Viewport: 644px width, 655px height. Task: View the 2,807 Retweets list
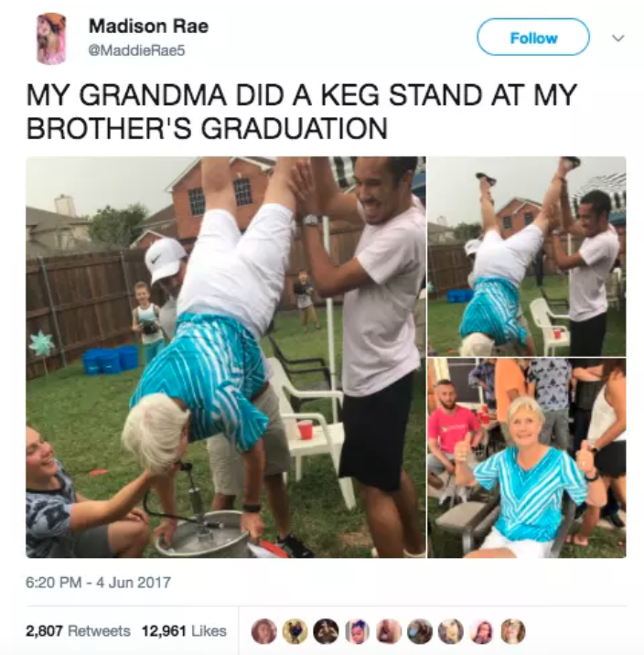pos(78,630)
